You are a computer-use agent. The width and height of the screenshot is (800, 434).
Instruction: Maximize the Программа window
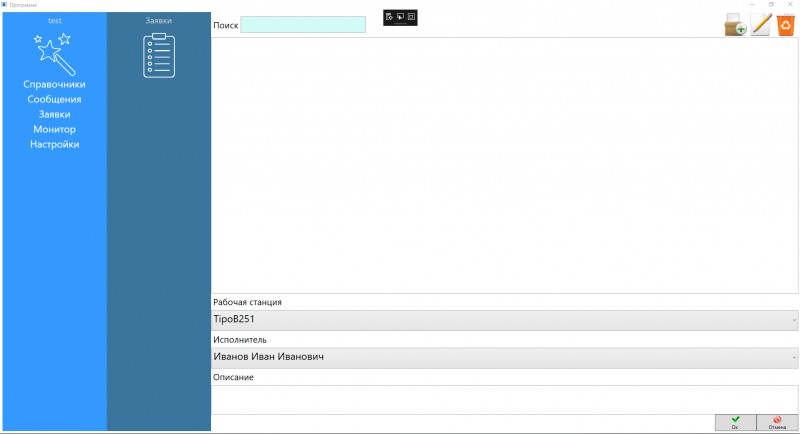click(771, 5)
